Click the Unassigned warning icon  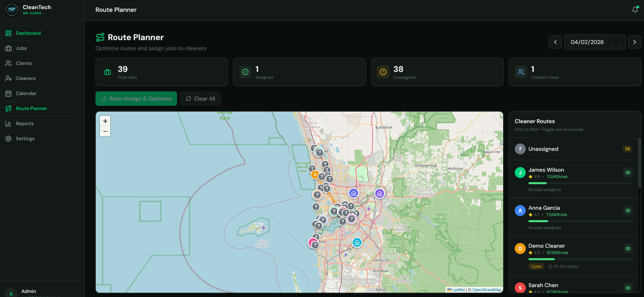click(x=383, y=72)
